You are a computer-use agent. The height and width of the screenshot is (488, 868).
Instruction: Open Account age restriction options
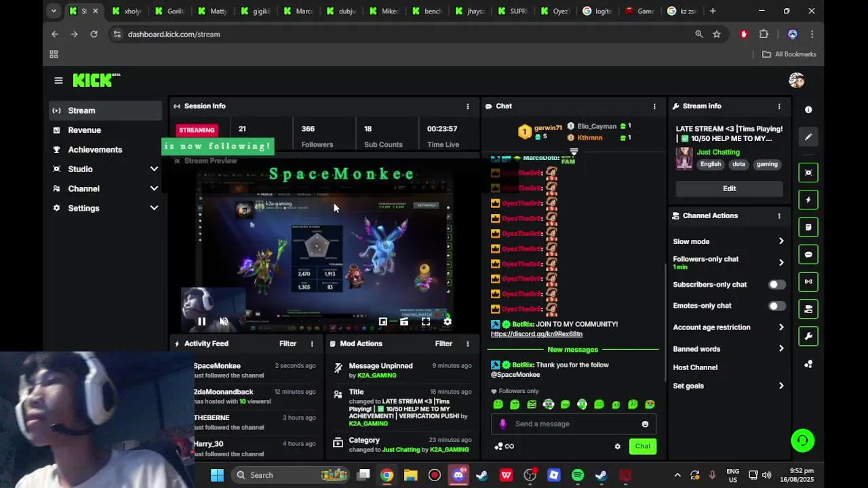[781, 327]
